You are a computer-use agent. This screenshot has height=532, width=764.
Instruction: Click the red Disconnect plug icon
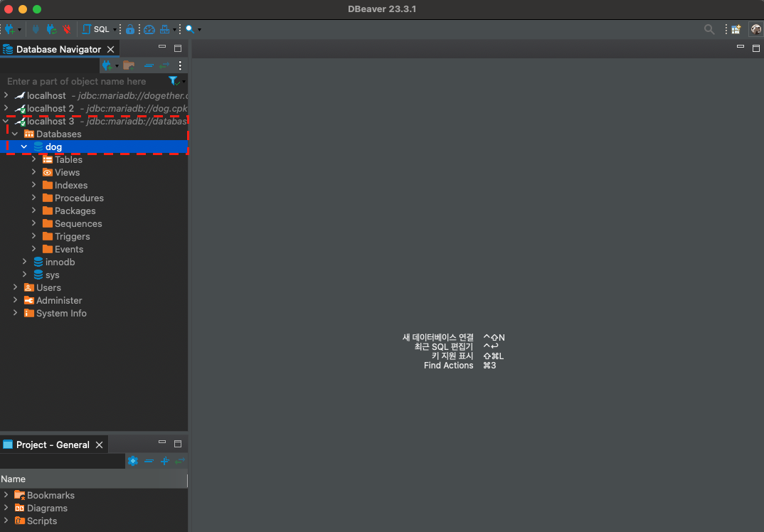66,29
